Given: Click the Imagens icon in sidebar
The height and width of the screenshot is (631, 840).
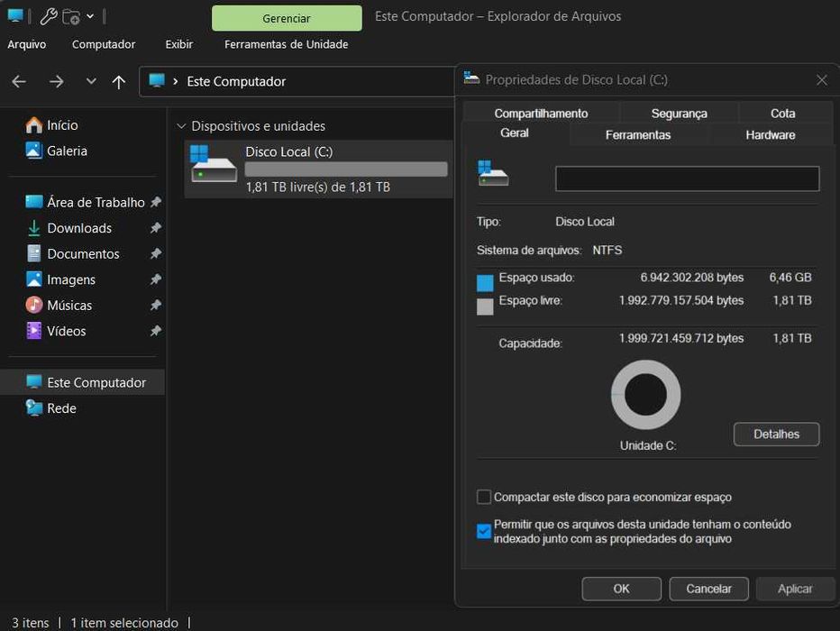Looking at the screenshot, I should (x=33, y=279).
